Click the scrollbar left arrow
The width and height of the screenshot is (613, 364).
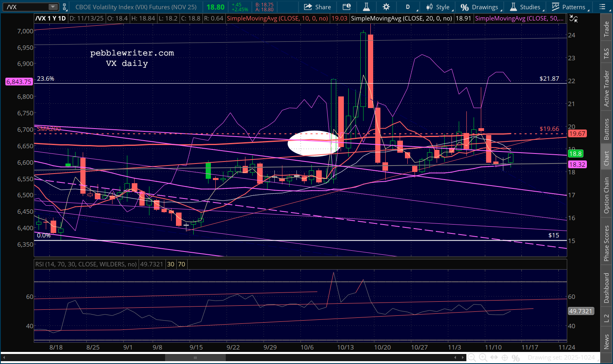5,358
